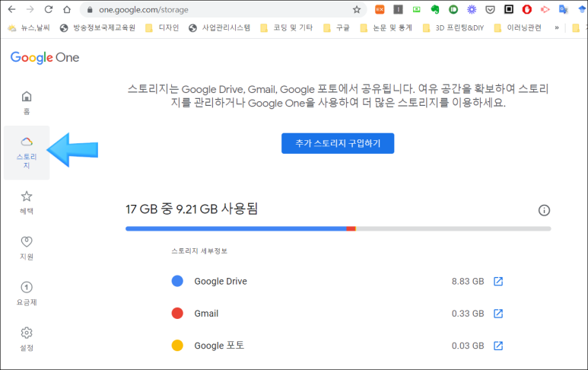The height and width of the screenshot is (370, 588).
Task: Click the red Gmail color dot
Action: 177,314
